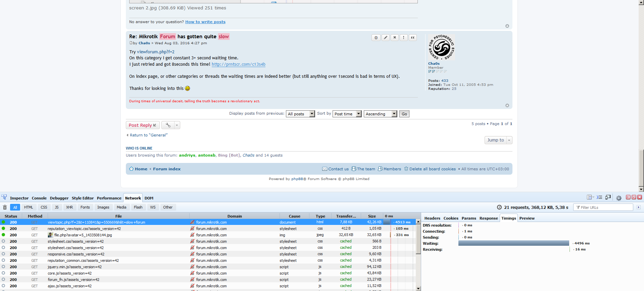The height and width of the screenshot is (291, 644).
Task: Open the How to write posts link
Action: click(205, 22)
